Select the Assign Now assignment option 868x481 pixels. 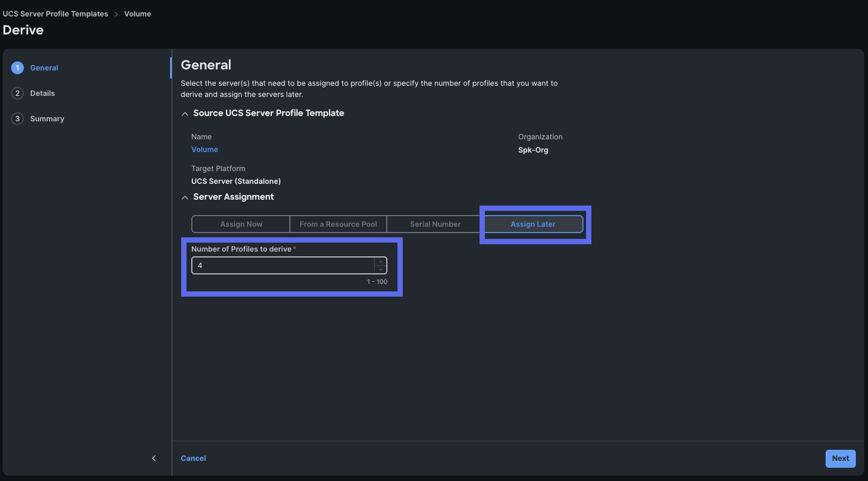coord(241,224)
